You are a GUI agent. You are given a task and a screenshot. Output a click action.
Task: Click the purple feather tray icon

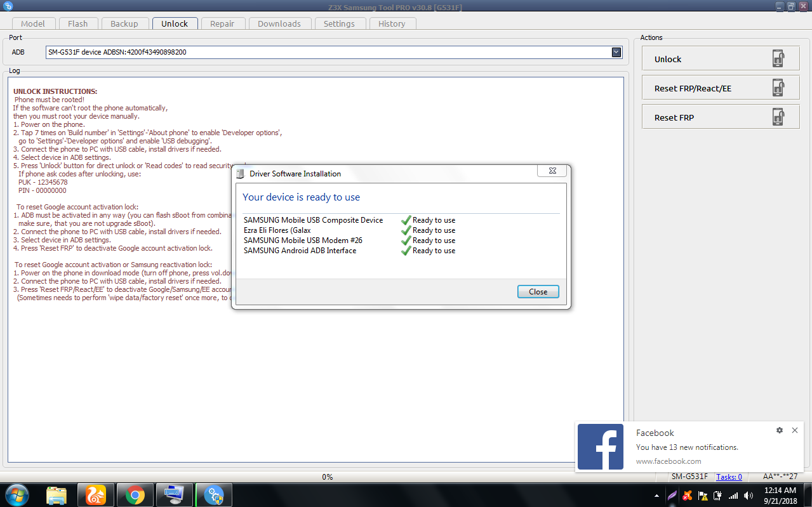672,496
